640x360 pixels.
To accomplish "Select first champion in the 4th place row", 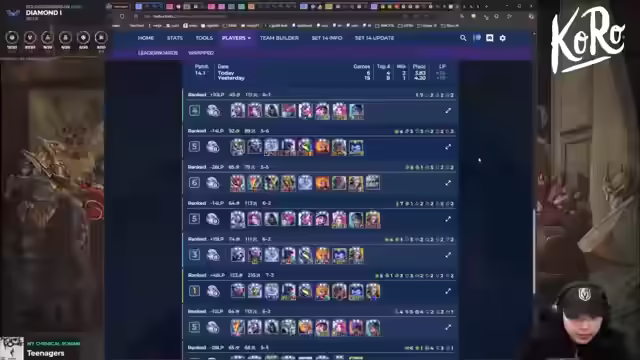I will point(238,111).
